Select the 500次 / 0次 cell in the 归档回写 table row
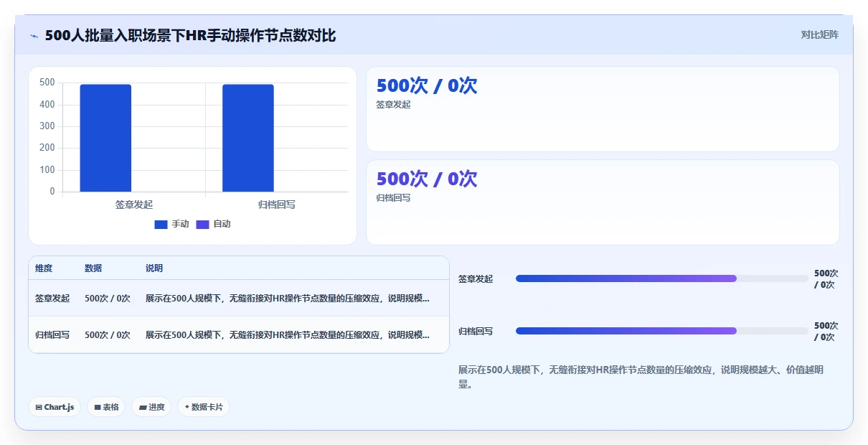The height and width of the screenshot is (445, 868). 108,334
